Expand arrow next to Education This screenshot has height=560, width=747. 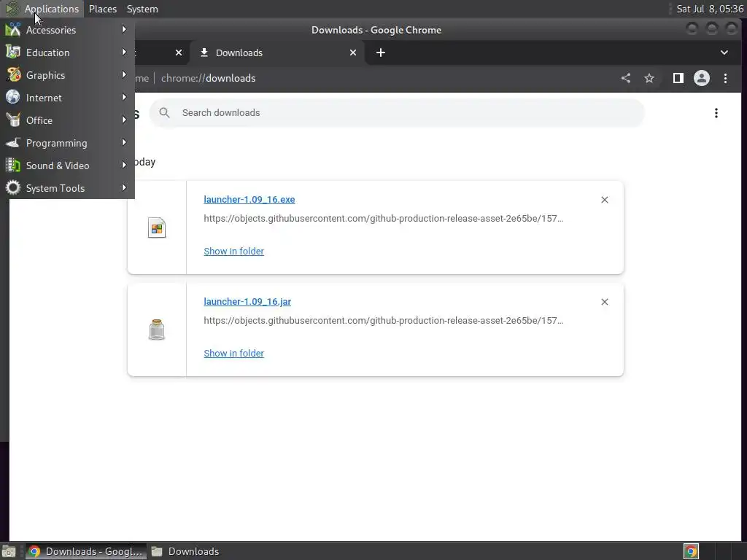pos(124,52)
